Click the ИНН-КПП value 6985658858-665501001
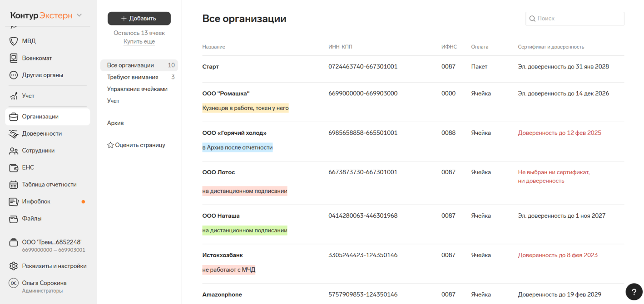644x304 pixels. click(363, 133)
